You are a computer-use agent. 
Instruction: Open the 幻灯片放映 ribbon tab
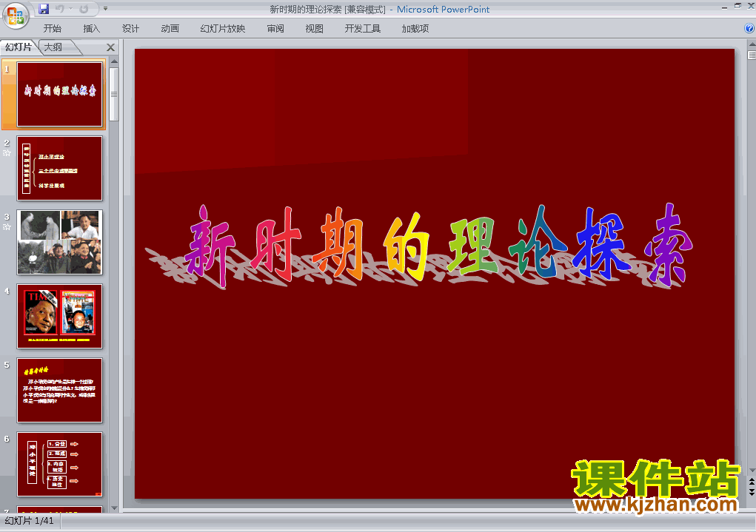coord(223,28)
